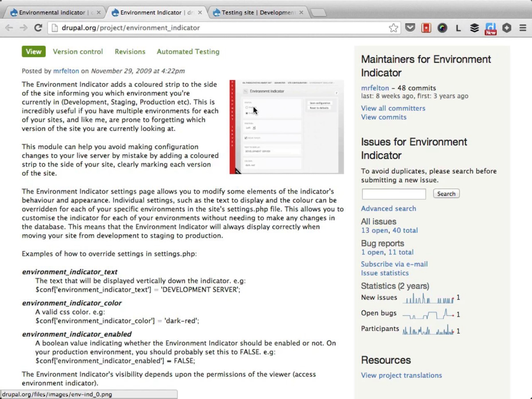Image resolution: width=532 pixels, height=399 pixels.
Task: Click the 'environment_indicator_enabled' heading
Action: tap(77, 334)
